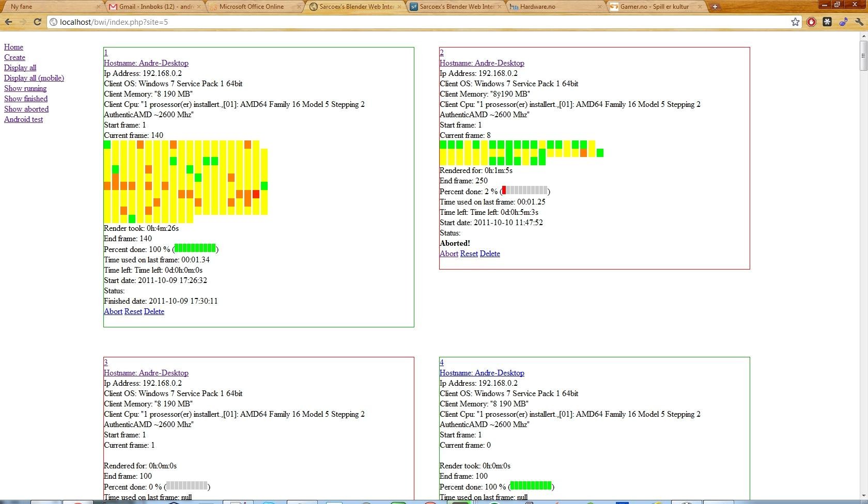The height and width of the screenshot is (504, 868).
Task: Click the back navigation arrow
Action: [x=8, y=22]
